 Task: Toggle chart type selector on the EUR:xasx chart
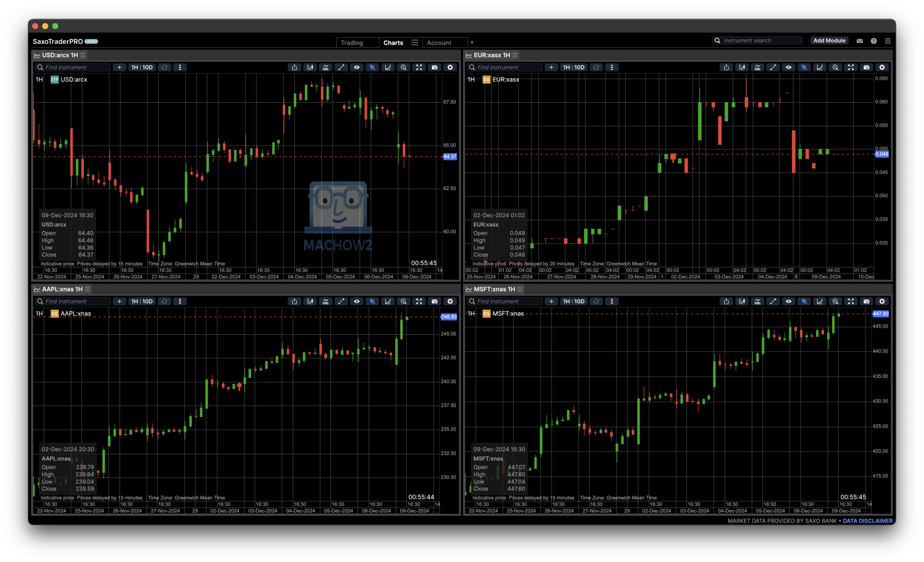click(x=742, y=67)
